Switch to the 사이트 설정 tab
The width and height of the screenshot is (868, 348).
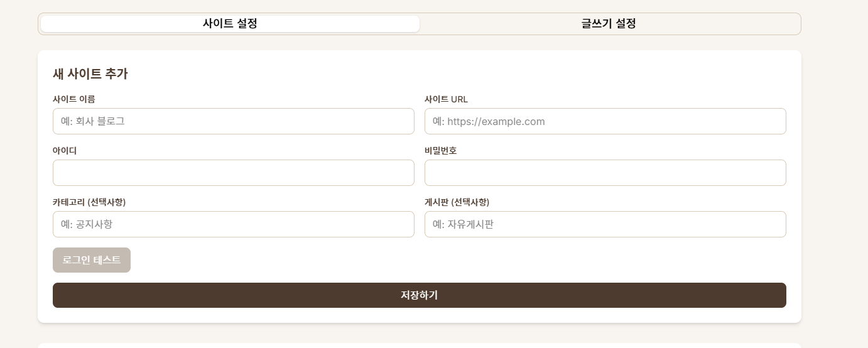coord(230,24)
